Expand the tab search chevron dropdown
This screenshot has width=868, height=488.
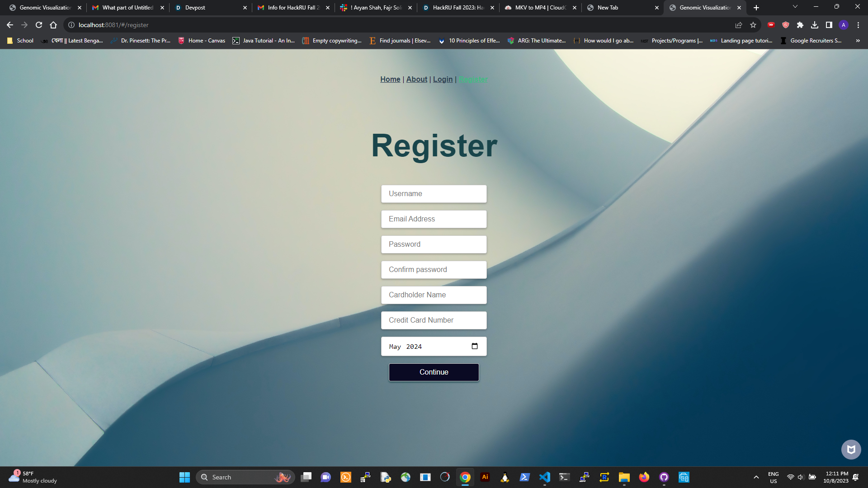pyautogui.click(x=795, y=7)
